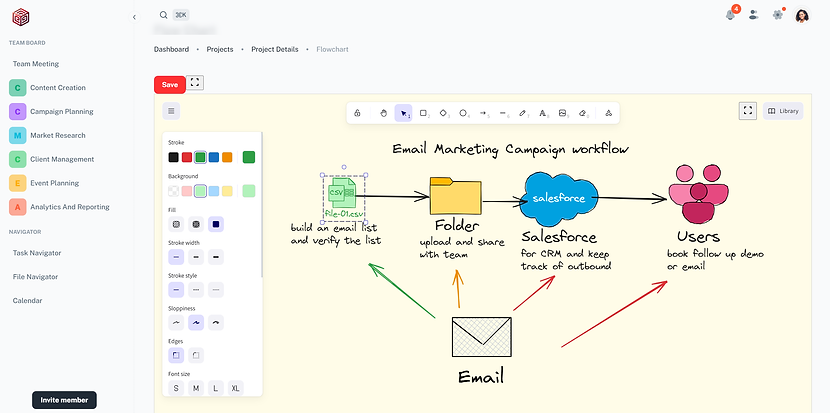Choose cartoonist sloppiness option
This screenshot has height=413, width=830.
(x=215, y=322)
